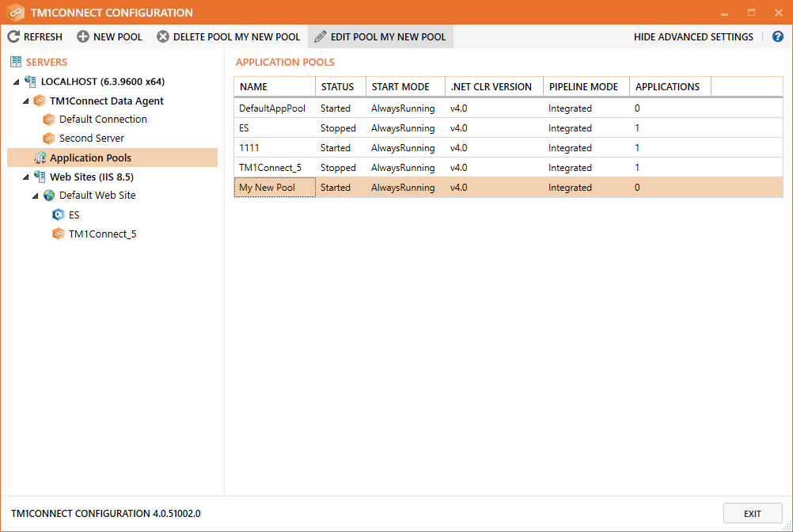Click the TM1Connect Data Agent icon

click(40, 101)
